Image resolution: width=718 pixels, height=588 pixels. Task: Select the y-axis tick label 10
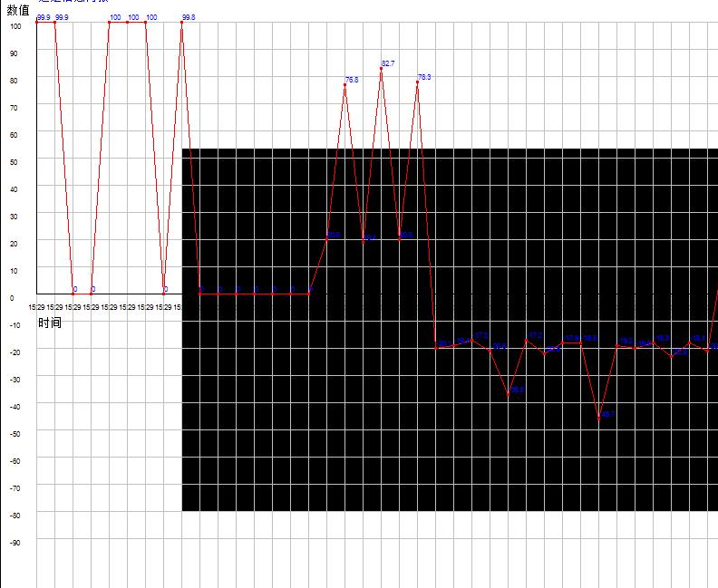click(x=14, y=271)
